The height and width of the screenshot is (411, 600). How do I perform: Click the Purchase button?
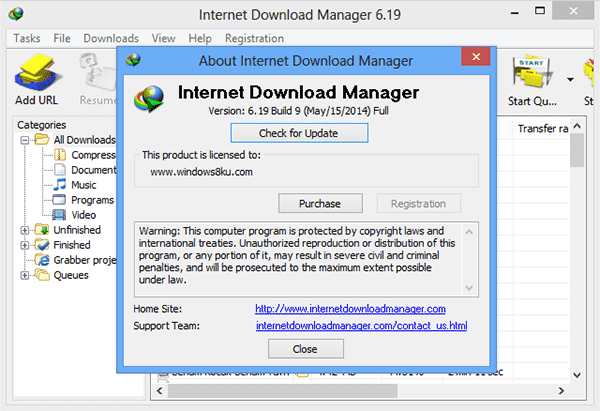pyautogui.click(x=317, y=203)
